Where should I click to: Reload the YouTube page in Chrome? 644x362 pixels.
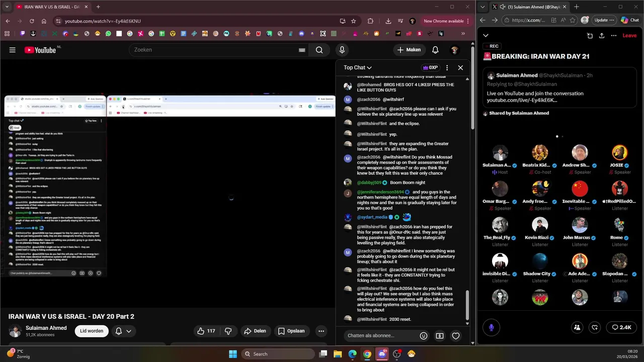(x=32, y=21)
